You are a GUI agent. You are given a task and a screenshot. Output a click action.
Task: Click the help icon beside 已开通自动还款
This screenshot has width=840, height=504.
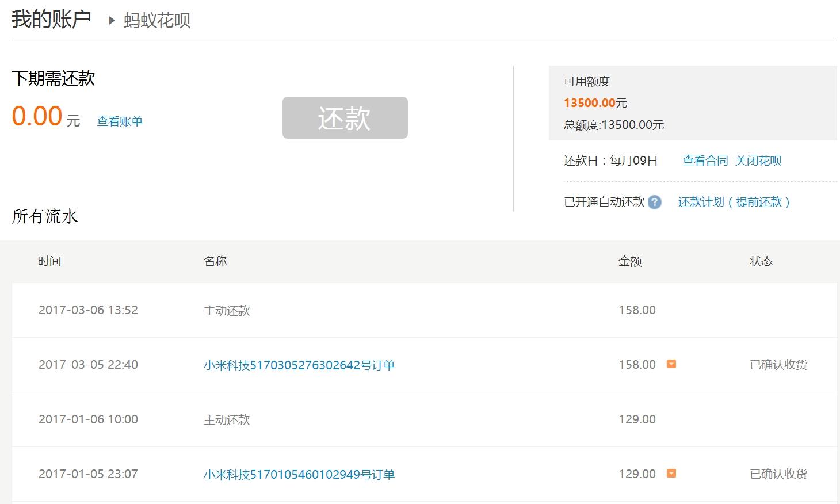tap(655, 202)
